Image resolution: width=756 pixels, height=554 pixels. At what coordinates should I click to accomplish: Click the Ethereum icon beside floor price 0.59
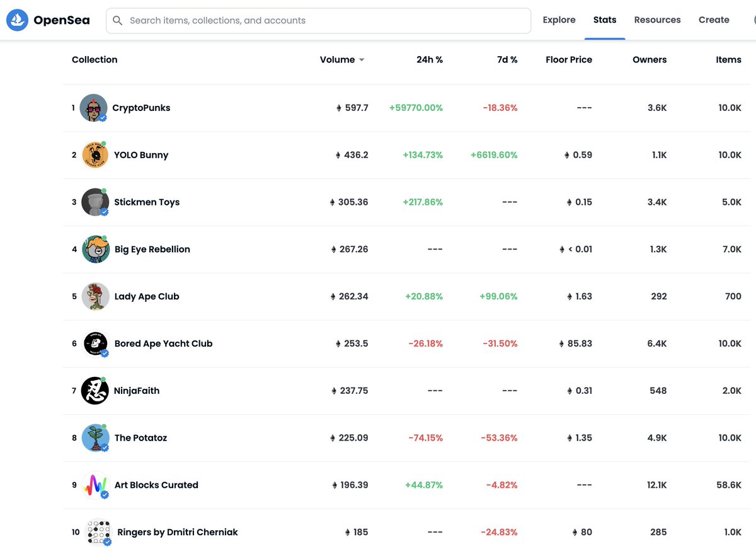566,155
